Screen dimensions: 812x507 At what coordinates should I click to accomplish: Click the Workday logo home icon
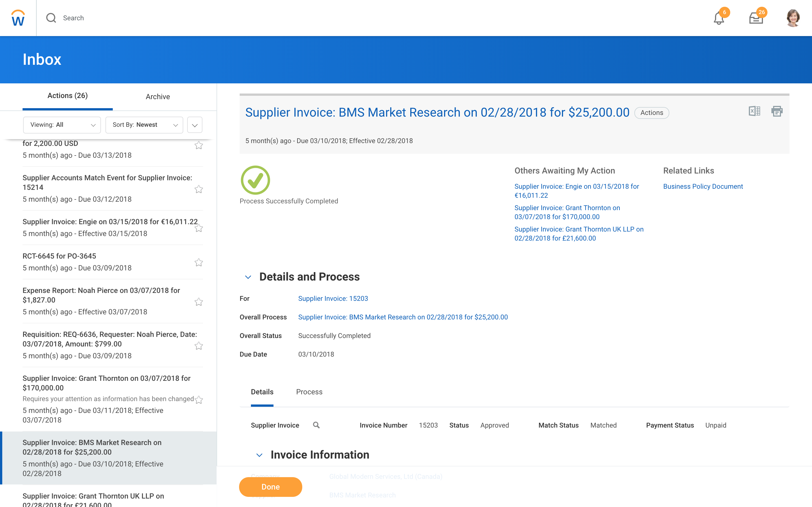pos(18,18)
